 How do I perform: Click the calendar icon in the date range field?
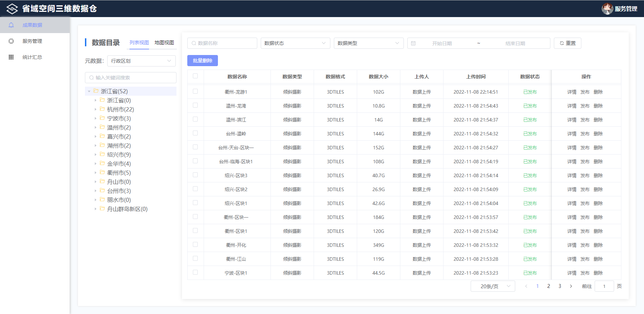point(413,44)
